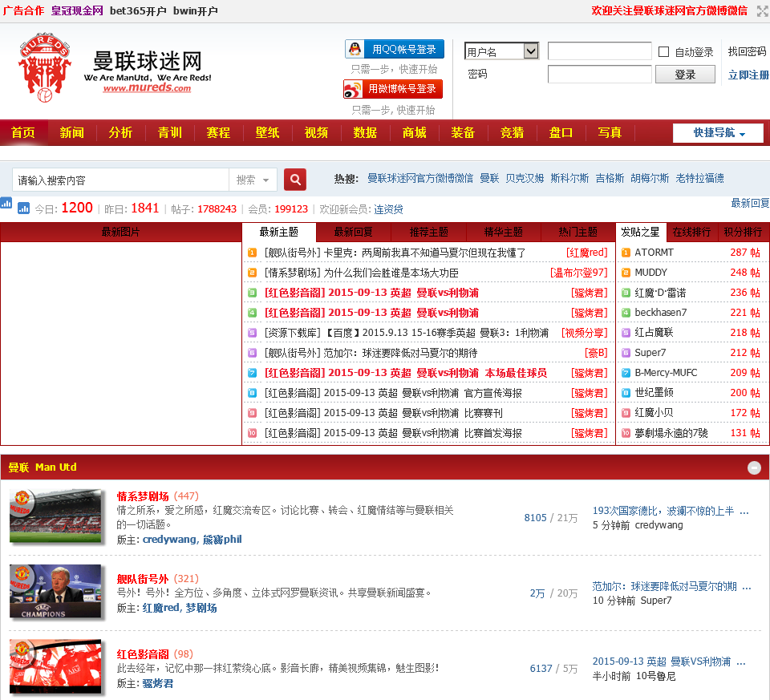This screenshot has height=700, width=770.
Task: Toggle the 自动登录 checkbox
Action: click(663, 51)
